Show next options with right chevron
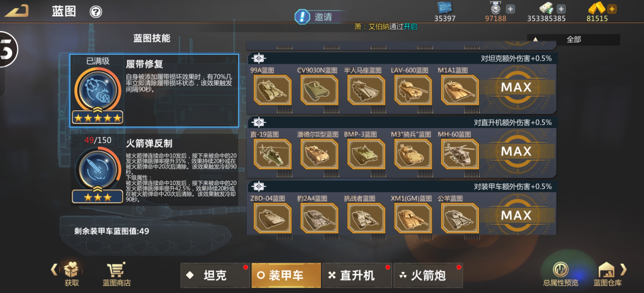Screen dimensions: 644x293 point(624,269)
